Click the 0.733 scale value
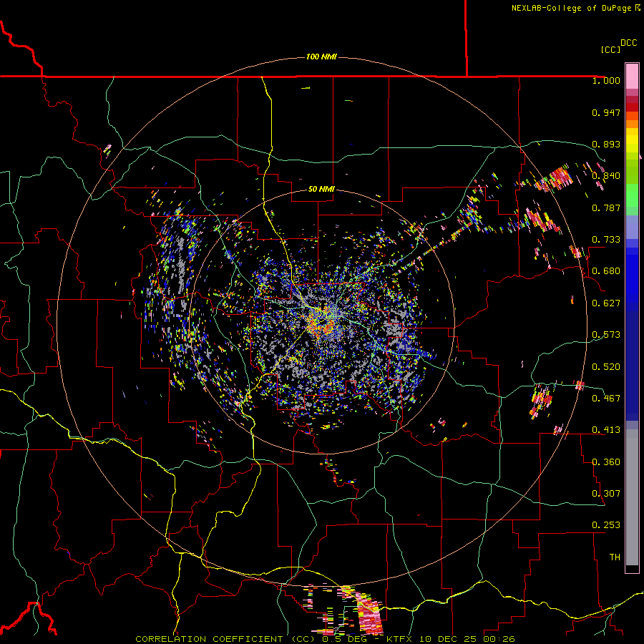Image resolution: width=644 pixels, height=644 pixels. pyautogui.click(x=606, y=240)
